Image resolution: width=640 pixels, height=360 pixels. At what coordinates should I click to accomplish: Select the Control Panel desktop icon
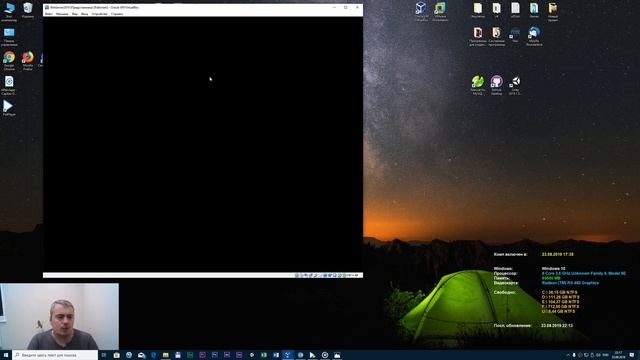pos(9,37)
